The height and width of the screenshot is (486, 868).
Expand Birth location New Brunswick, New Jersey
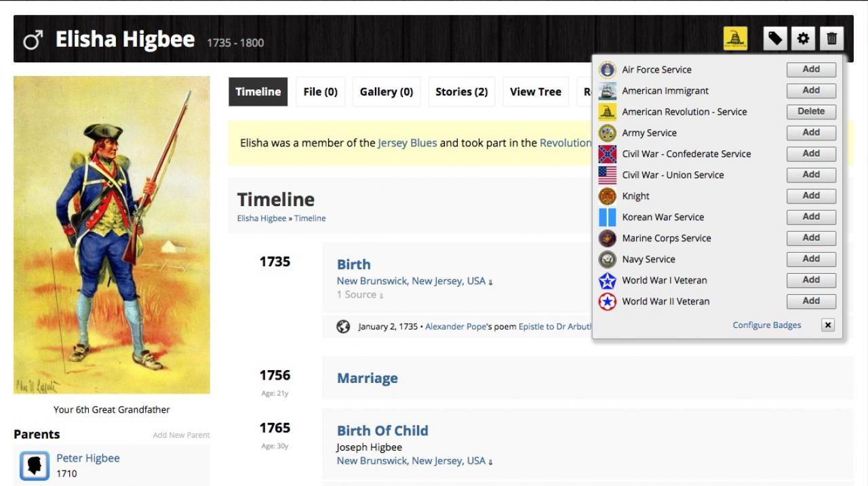[x=414, y=281]
